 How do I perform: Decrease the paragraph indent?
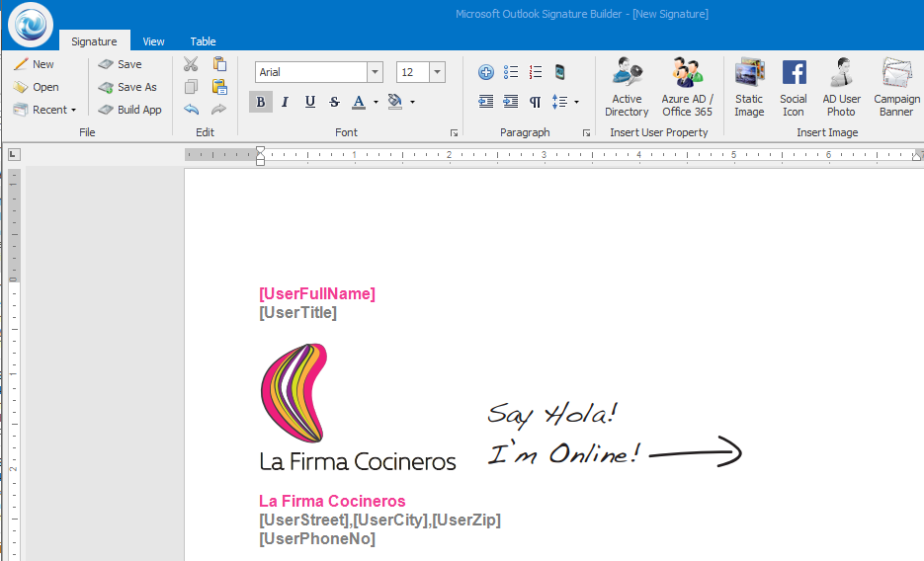click(x=486, y=102)
